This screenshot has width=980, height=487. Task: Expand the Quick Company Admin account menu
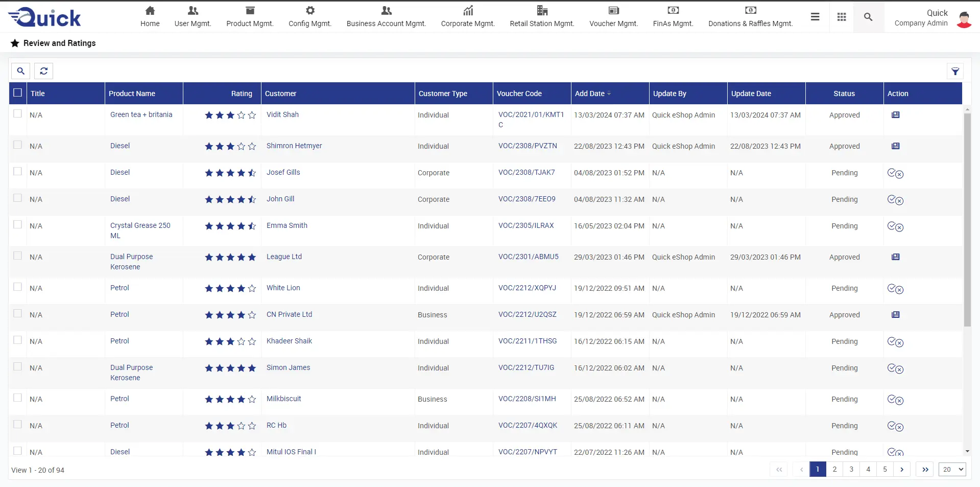coord(921,18)
